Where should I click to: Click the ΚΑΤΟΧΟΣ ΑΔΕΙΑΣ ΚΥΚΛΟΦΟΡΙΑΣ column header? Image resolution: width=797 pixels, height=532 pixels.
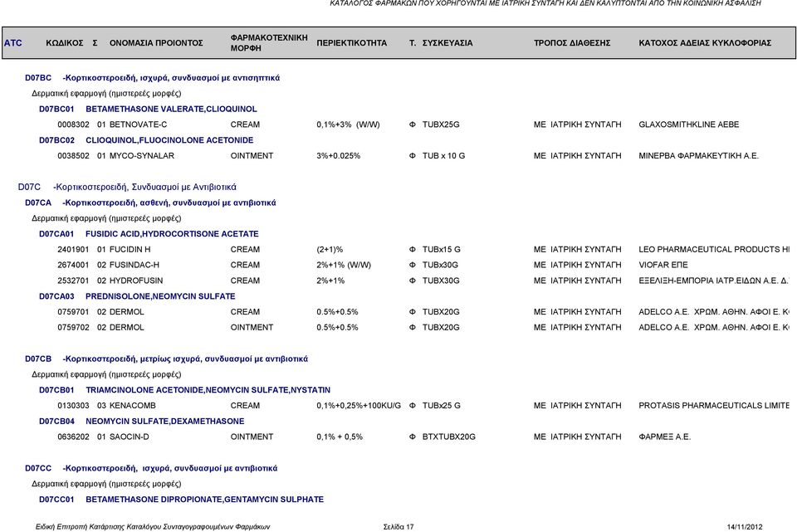[705, 42]
